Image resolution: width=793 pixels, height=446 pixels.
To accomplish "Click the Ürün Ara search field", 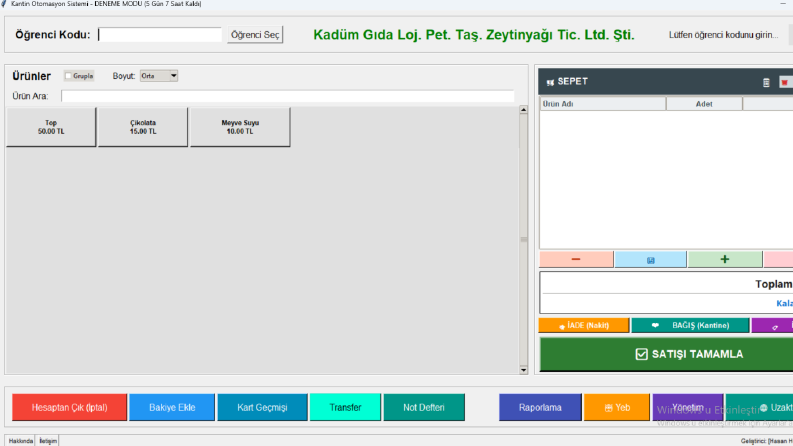I will pos(288,96).
